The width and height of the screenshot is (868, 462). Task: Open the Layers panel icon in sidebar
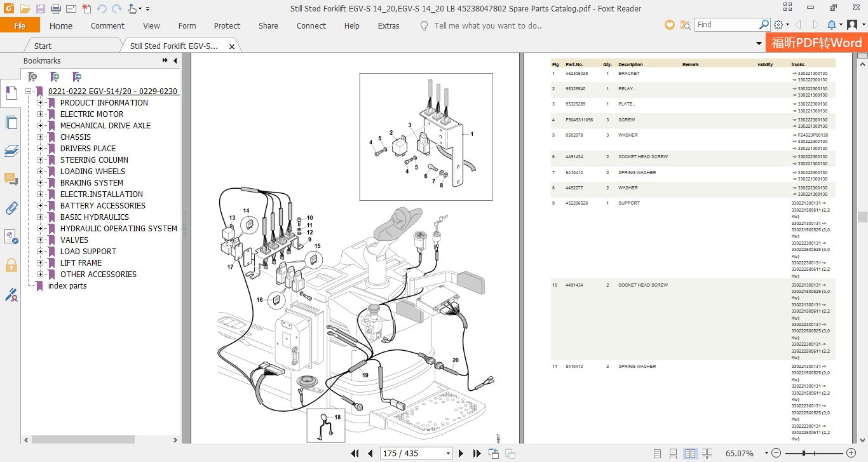(x=11, y=151)
